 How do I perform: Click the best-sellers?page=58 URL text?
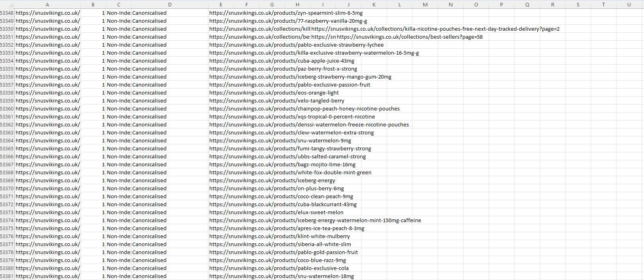coord(410,37)
